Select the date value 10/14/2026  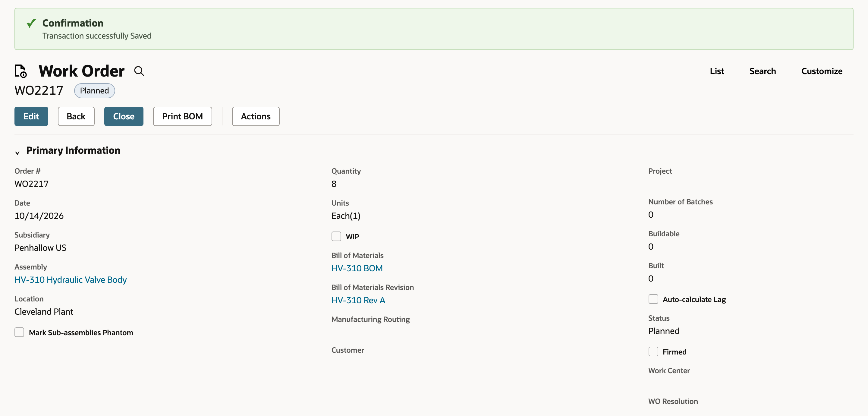point(39,216)
